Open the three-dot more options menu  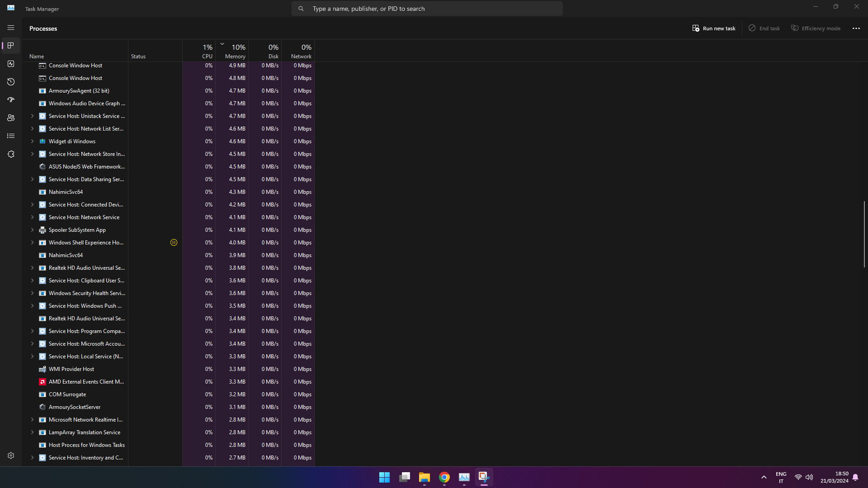[856, 28]
